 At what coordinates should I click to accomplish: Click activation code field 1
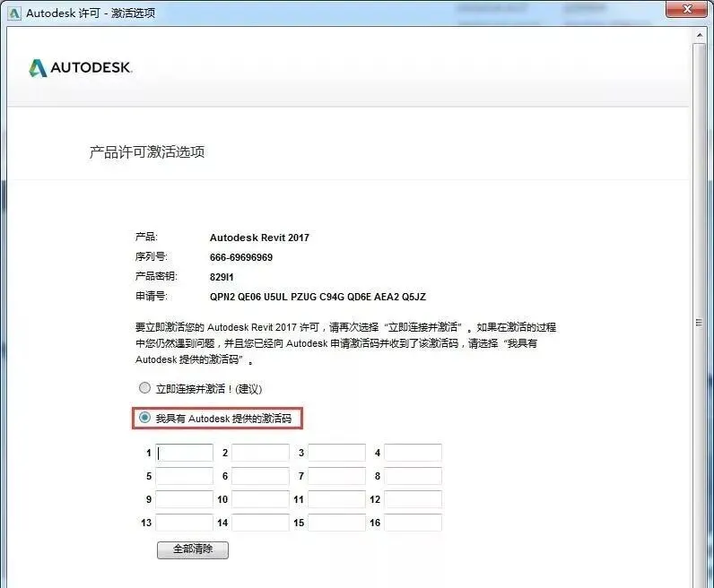tap(185, 453)
